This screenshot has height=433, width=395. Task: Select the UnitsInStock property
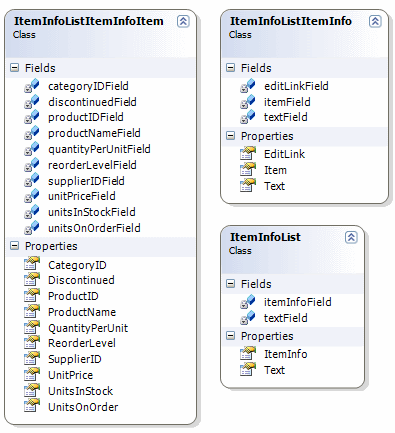[80, 391]
